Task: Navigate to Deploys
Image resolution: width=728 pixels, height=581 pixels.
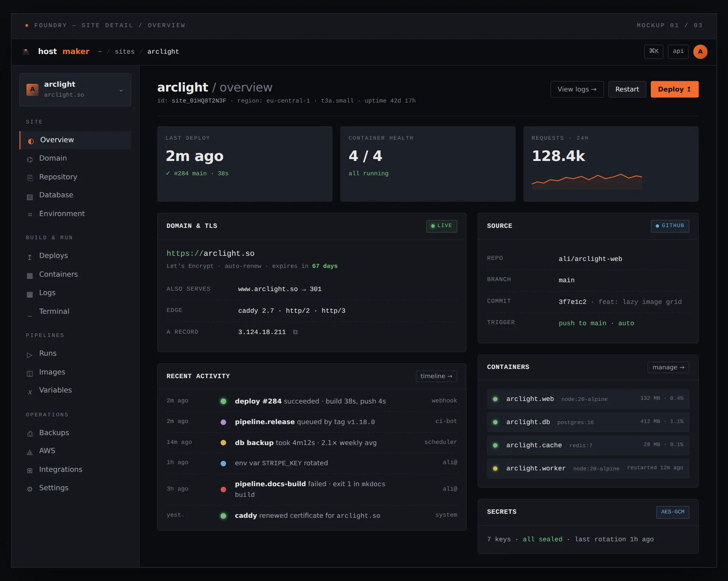Action: [75, 256]
